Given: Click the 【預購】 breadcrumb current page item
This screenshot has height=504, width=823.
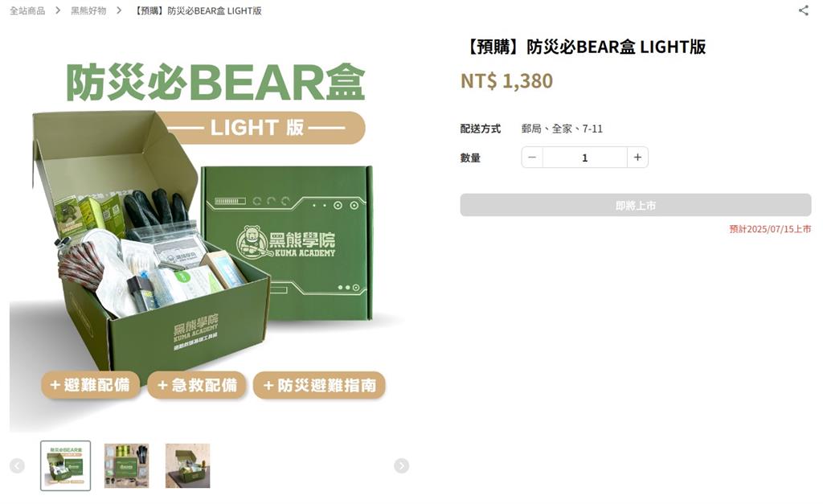Looking at the screenshot, I should point(196,10).
